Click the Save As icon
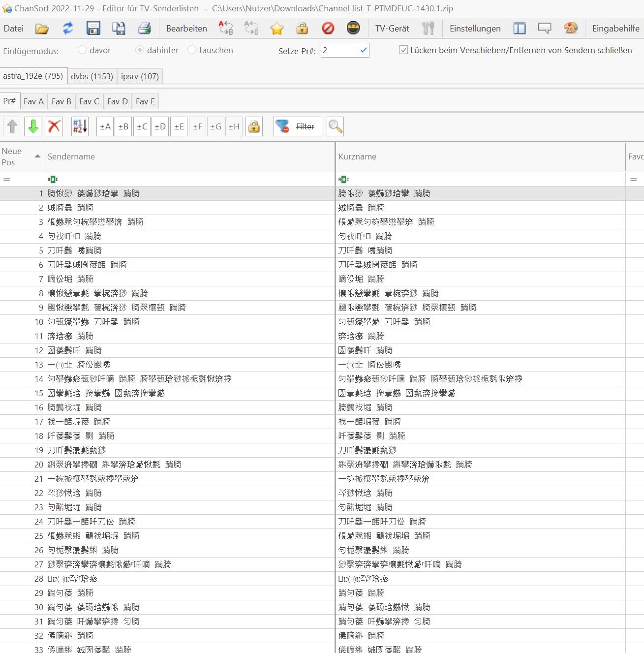 pos(119,29)
